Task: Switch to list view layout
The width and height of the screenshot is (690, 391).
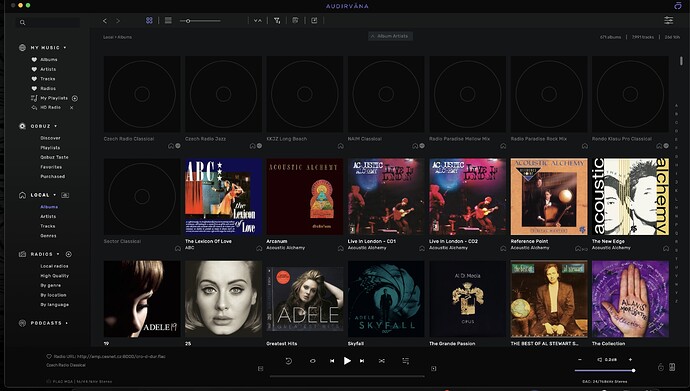Action: click(x=168, y=21)
